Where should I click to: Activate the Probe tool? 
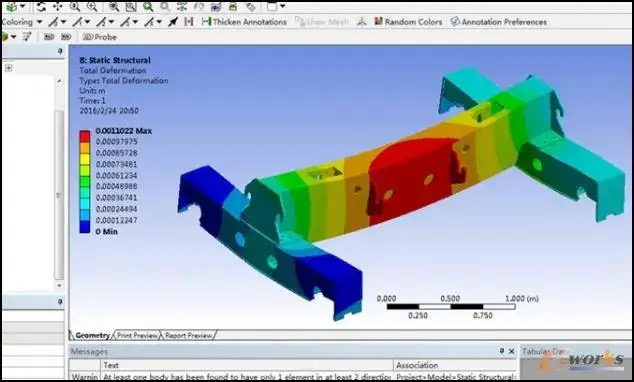point(100,37)
